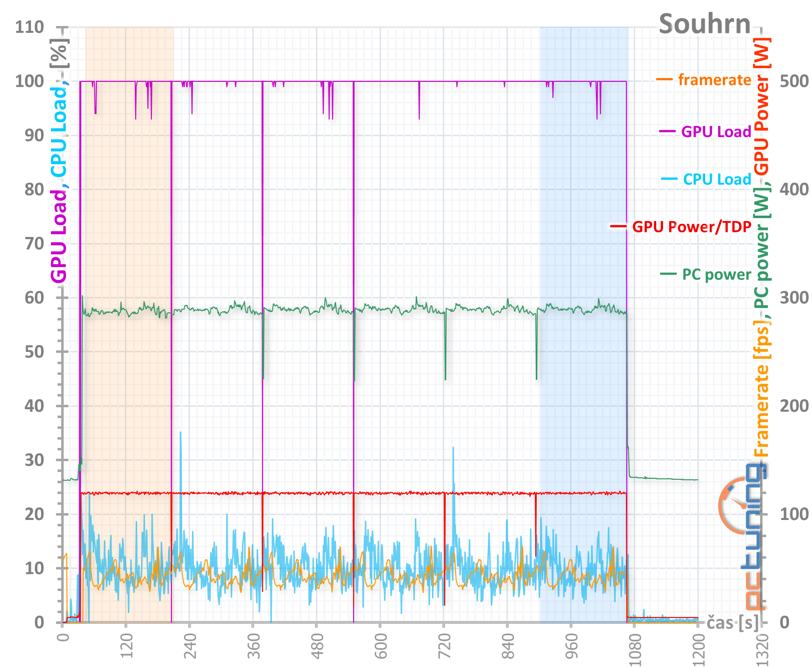Click left axis value 110
Screen dimensions: 812x667
tap(29, 27)
